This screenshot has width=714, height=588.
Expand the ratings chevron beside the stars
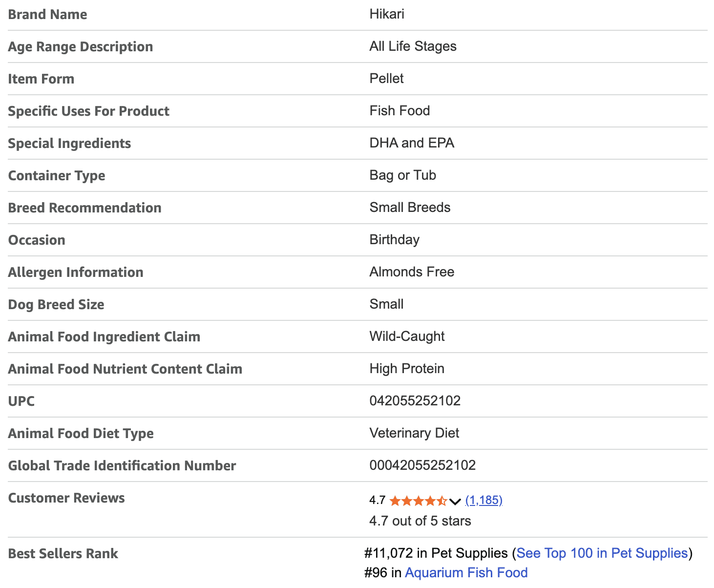(455, 501)
